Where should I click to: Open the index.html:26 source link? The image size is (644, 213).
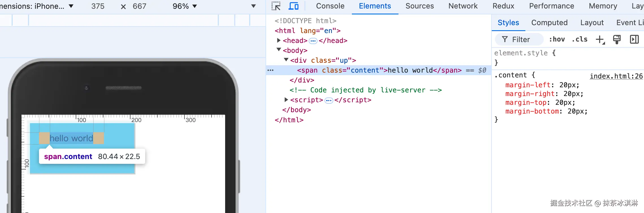point(616,76)
